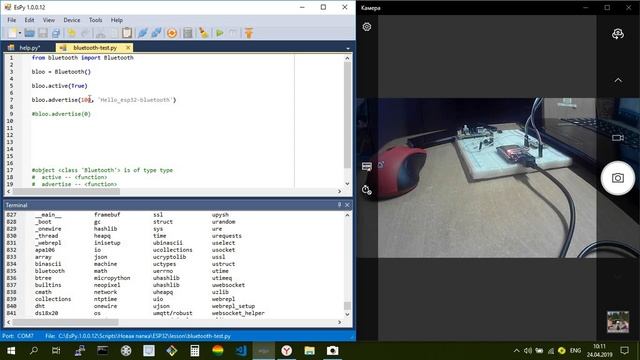Viewport: 640px width, 360px height.
Task: Close the Terminal panel
Action: tap(347, 205)
